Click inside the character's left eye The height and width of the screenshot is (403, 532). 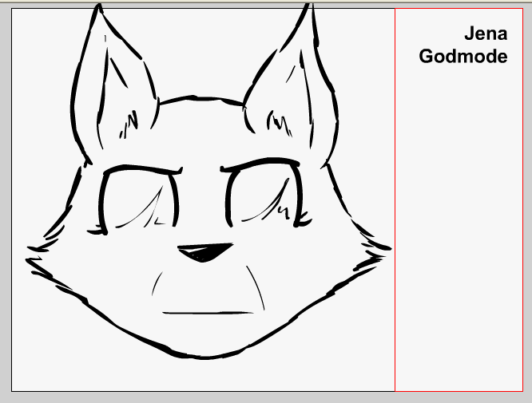pyautogui.click(x=137, y=200)
